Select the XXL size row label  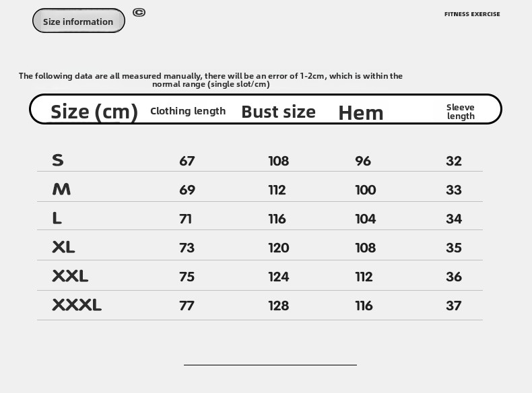click(70, 276)
